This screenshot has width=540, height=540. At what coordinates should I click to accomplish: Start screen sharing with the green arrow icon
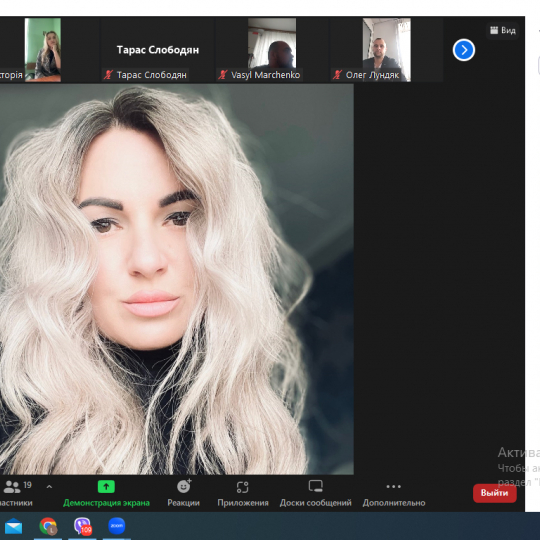(106, 487)
